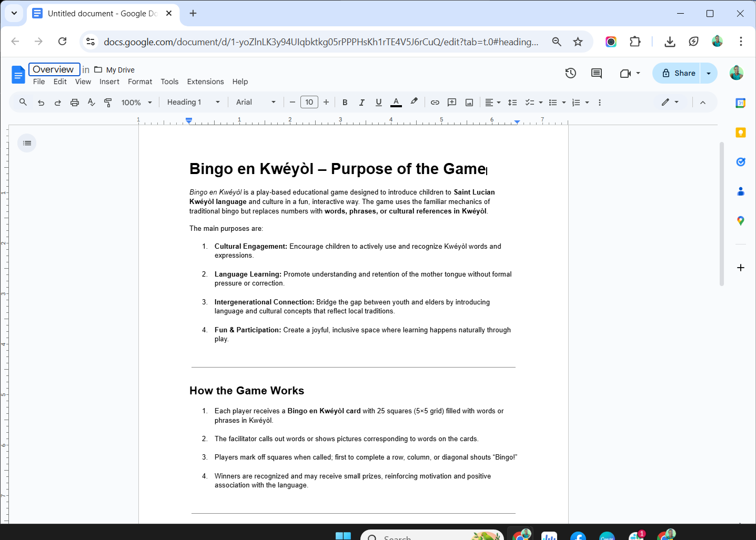Open the highlight color pen
The height and width of the screenshot is (540, 756).
(x=414, y=102)
